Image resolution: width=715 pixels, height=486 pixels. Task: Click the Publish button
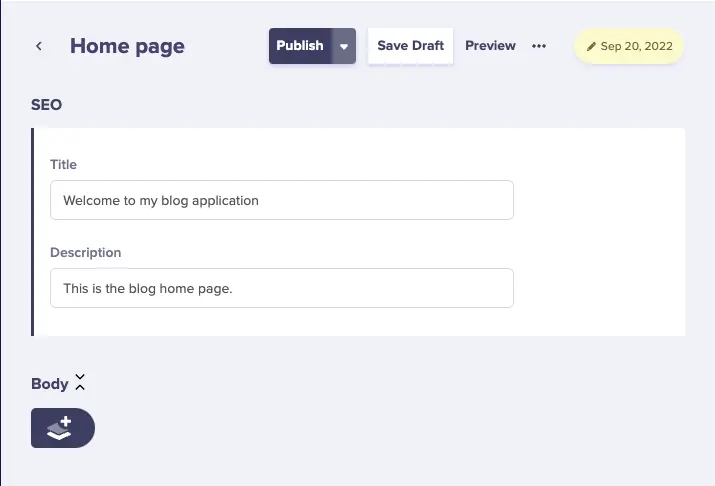(x=300, y=46)
